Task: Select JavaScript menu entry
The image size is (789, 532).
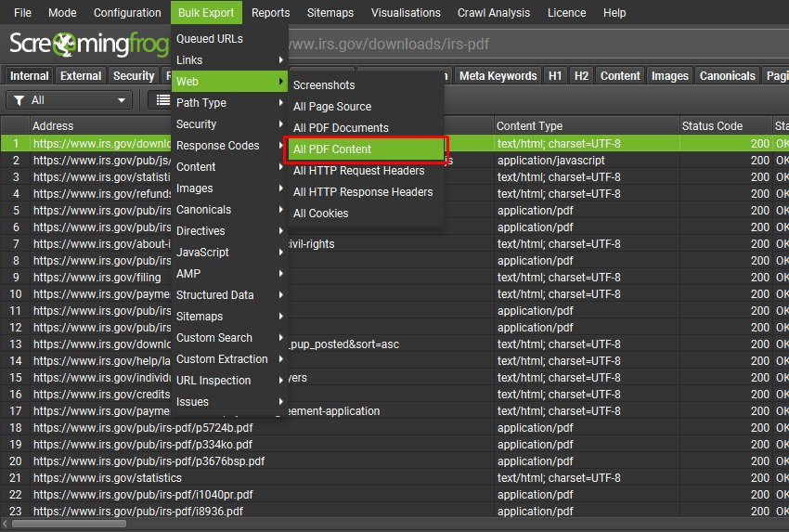Action: tap(229, 253)
